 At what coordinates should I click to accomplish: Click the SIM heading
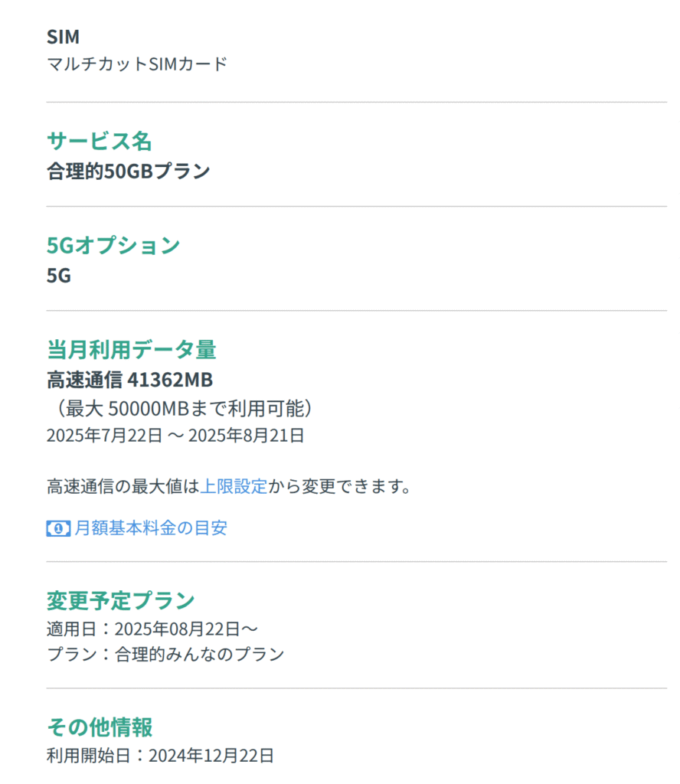(x=63, y=37)
